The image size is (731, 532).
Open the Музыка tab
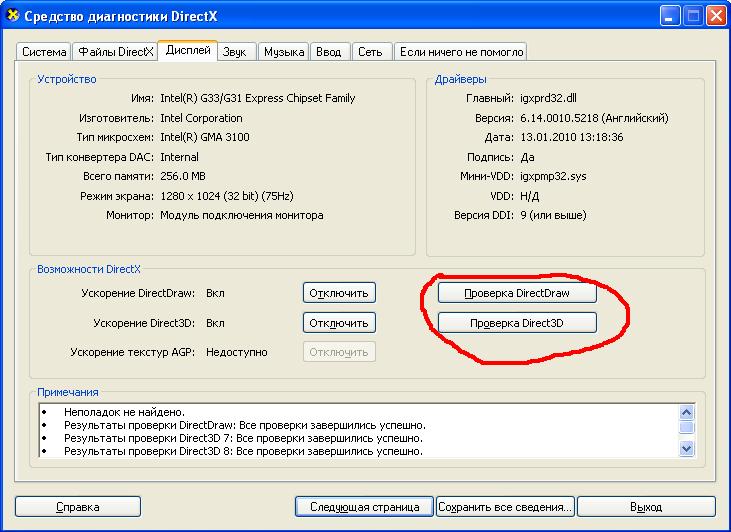(x=284, y=52)
